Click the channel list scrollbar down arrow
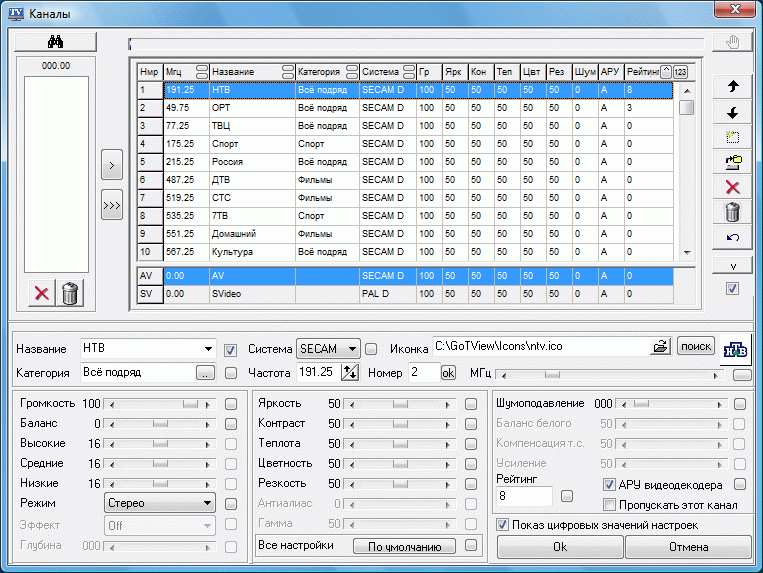This screenshot has height=573, width=763. click(x=687, y=252)
